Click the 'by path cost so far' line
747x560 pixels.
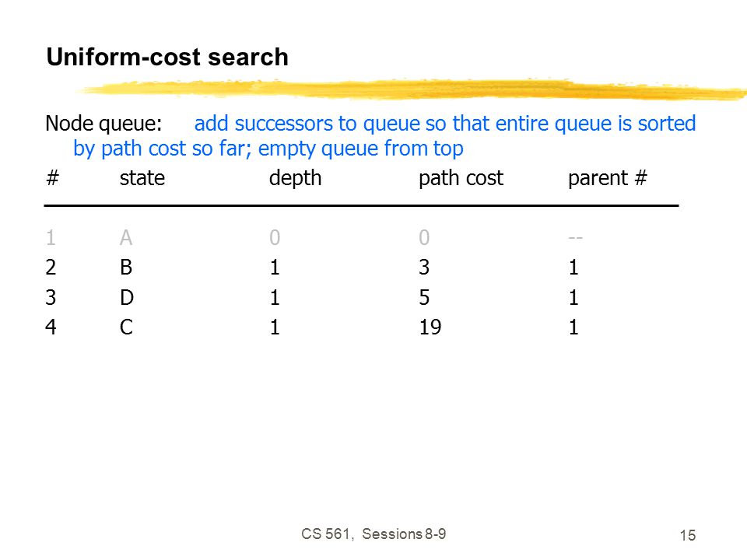tap(268, 149)
